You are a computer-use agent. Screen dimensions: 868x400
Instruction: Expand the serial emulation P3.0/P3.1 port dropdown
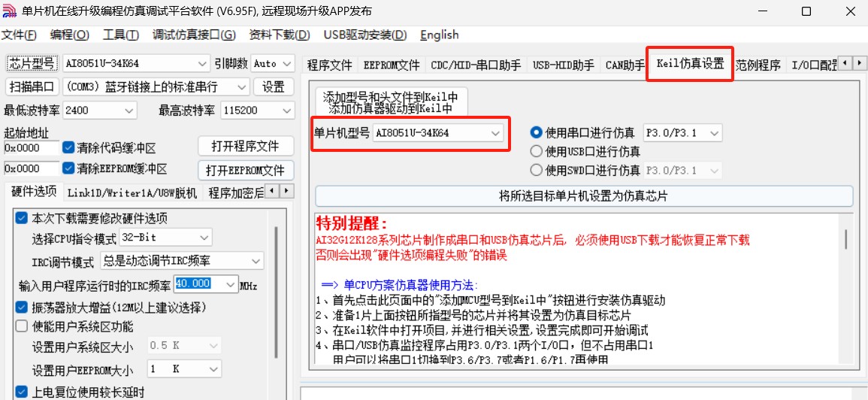click(x=715, y=133)
